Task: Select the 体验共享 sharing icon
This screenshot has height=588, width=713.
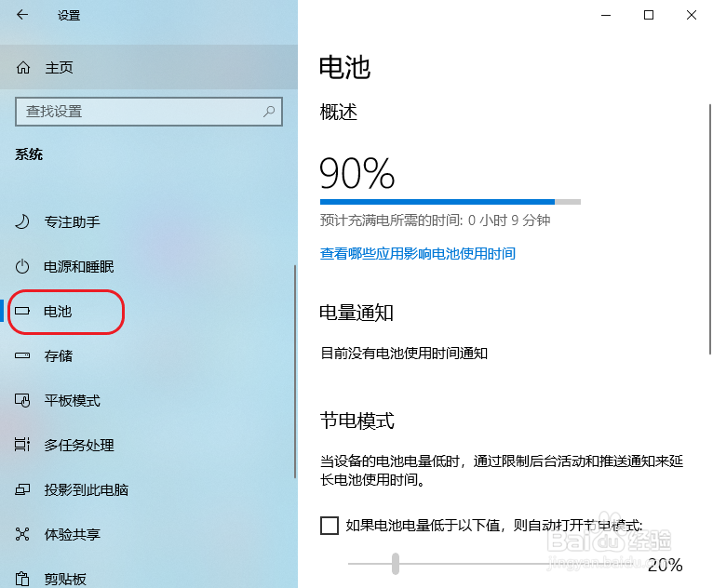Action: pyautogui.click(x=22, y=534)
